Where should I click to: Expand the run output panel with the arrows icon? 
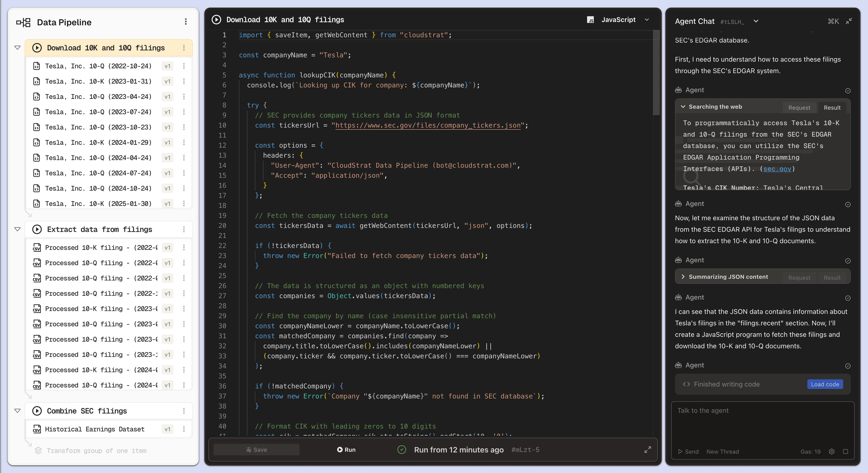648,450
